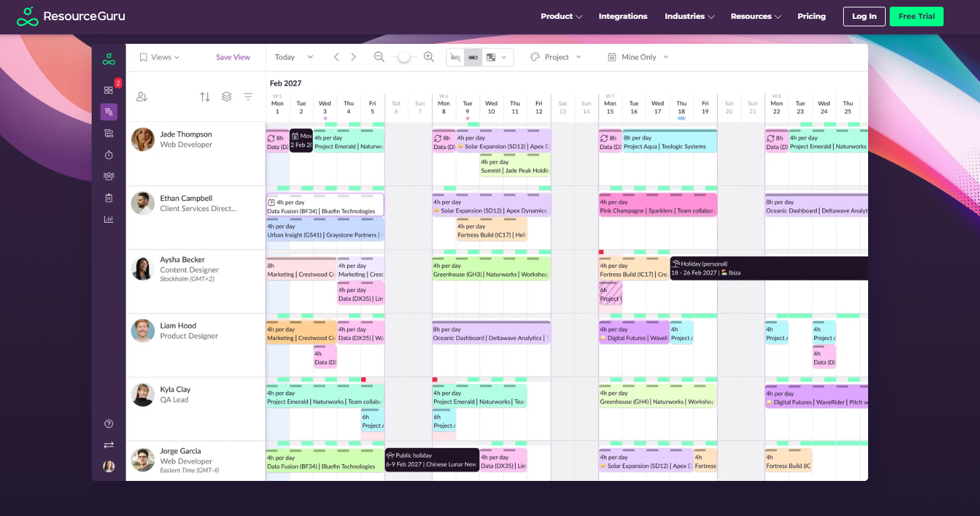
Task: Open the filter lines icon
Action: [x=248, y=96]
